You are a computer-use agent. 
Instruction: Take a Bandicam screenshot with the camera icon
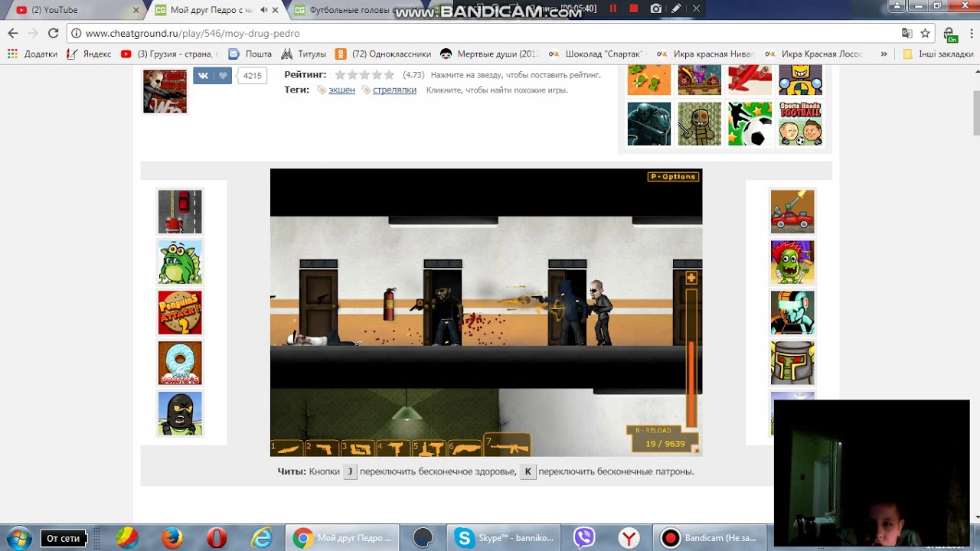pyautogui.click(x=656, y=8)
